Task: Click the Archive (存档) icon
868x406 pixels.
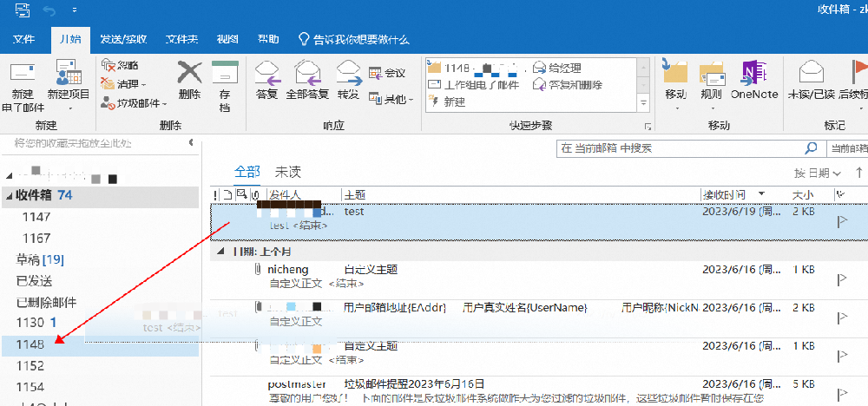Action: tap(225, 73)
